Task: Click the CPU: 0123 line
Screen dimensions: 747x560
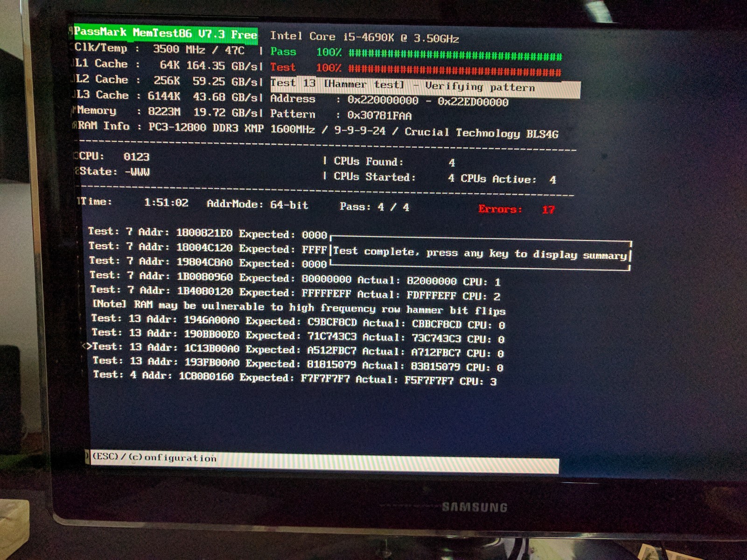Action: point(114,156)
